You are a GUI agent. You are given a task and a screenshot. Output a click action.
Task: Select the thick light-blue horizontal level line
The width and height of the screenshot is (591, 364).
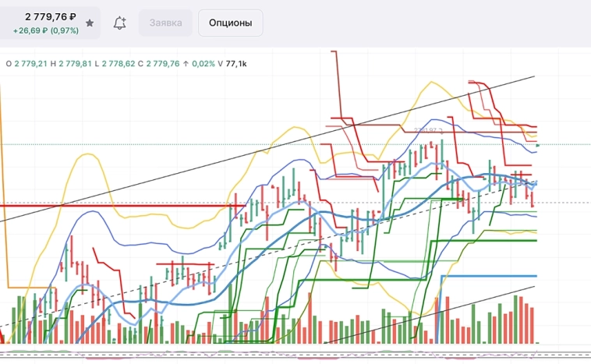click(x=490, y=276)
